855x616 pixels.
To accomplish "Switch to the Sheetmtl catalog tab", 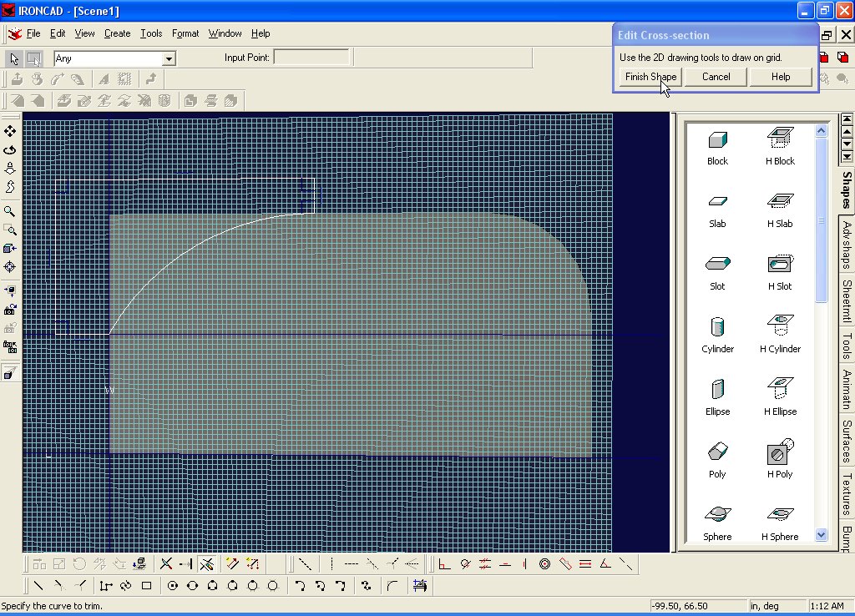I will pos(847,300).
